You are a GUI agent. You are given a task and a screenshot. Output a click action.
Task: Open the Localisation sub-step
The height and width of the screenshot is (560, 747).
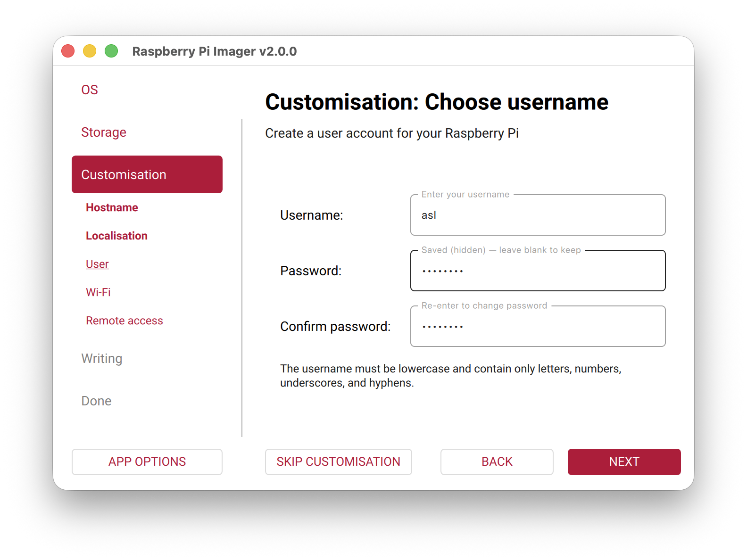click(116, 236)
